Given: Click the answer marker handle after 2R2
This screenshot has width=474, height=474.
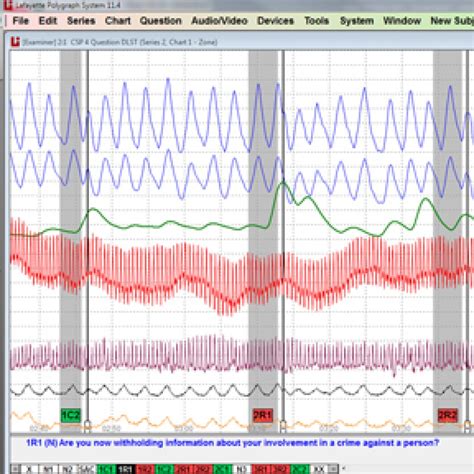Looking at the screenshot, I should pos(467,426).
